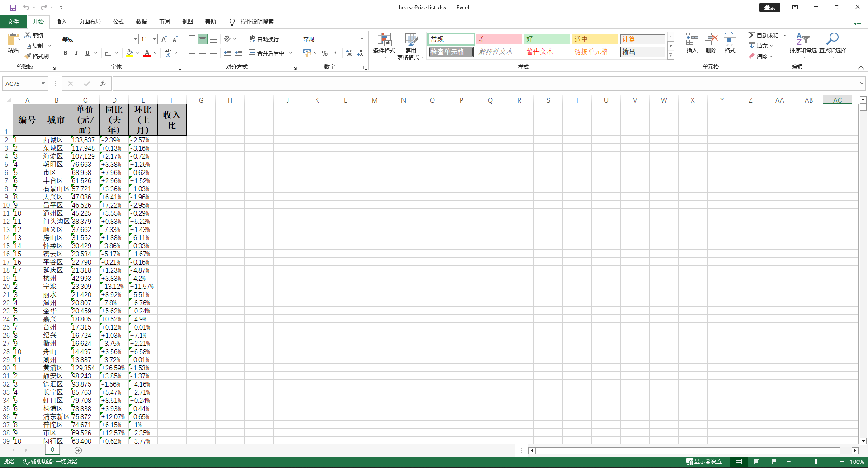Toggle Wrap Text (自动换行) option
Viewport: 868px width, 468px height.
coord(264,39)
